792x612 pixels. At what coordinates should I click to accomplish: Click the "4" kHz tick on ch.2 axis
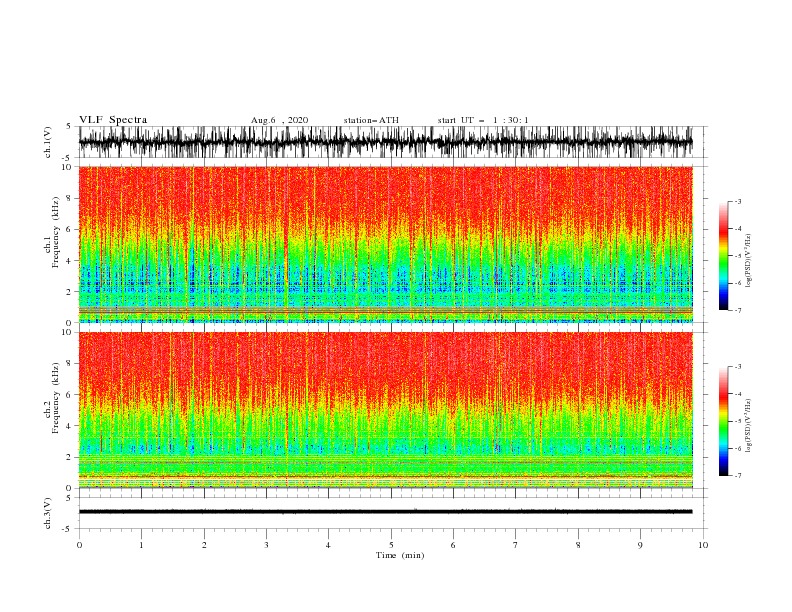click(x=69, y=426)
